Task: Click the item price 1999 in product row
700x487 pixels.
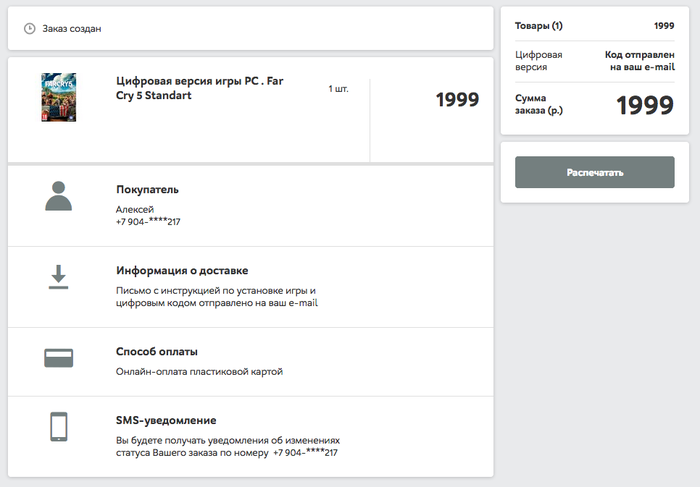Action: (x=458, y=100)
